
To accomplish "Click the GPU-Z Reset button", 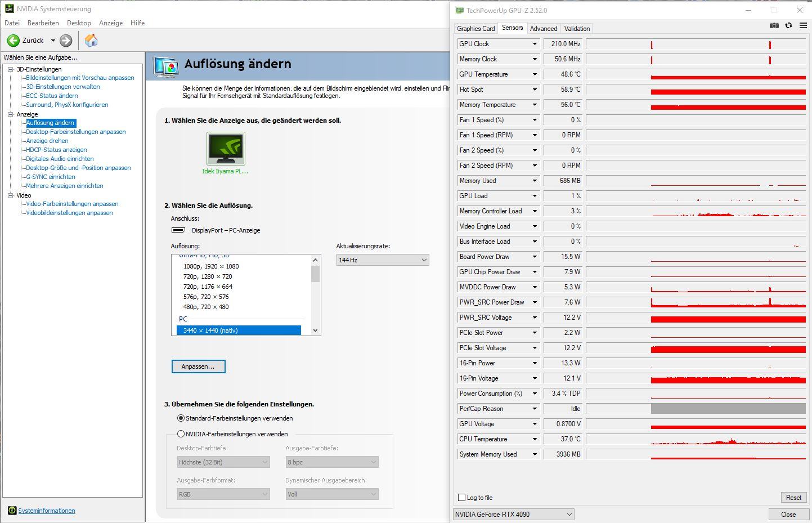I will pyautogui.click(x=793, y=498).
